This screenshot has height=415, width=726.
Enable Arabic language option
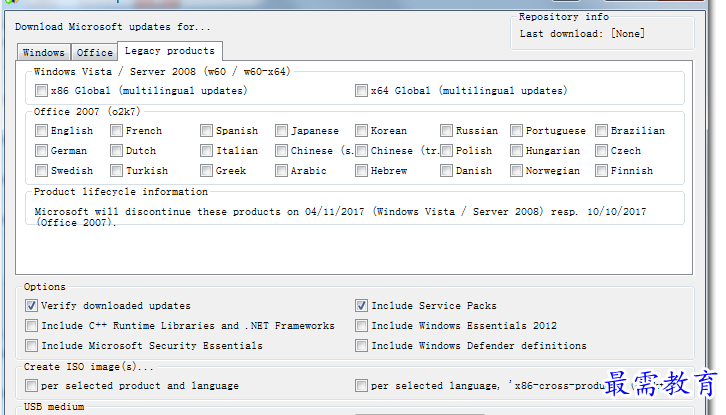281,170
